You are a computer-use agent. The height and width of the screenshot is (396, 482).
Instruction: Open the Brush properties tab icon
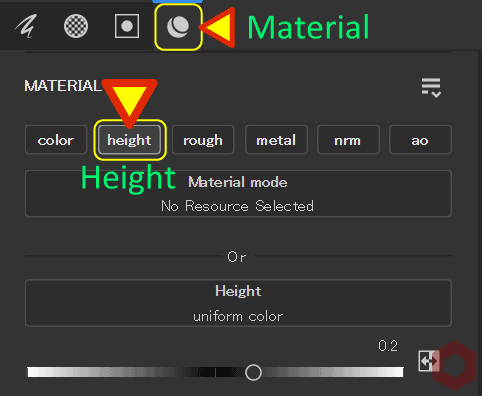click(x=25, y=26)
